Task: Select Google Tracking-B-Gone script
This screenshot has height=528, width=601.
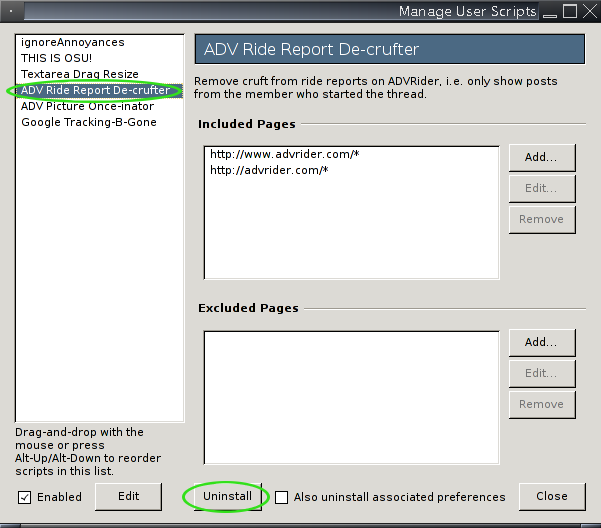Action: (x=99, y=122)
